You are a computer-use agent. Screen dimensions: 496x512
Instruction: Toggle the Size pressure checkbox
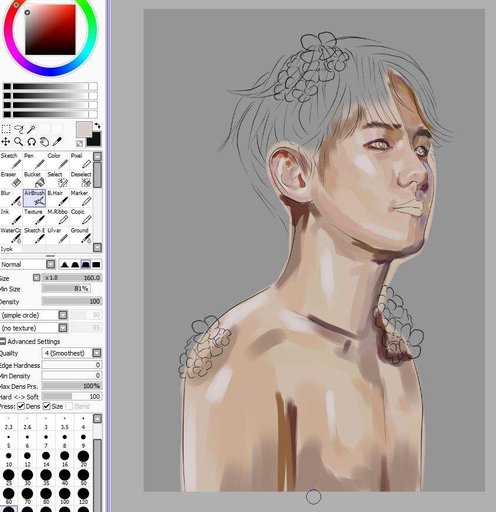coord(47,406)
